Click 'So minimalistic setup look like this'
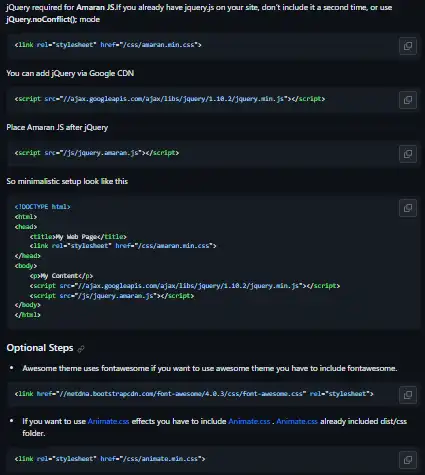The width and height of the screenshot is (425, 475). coord(67,181)
